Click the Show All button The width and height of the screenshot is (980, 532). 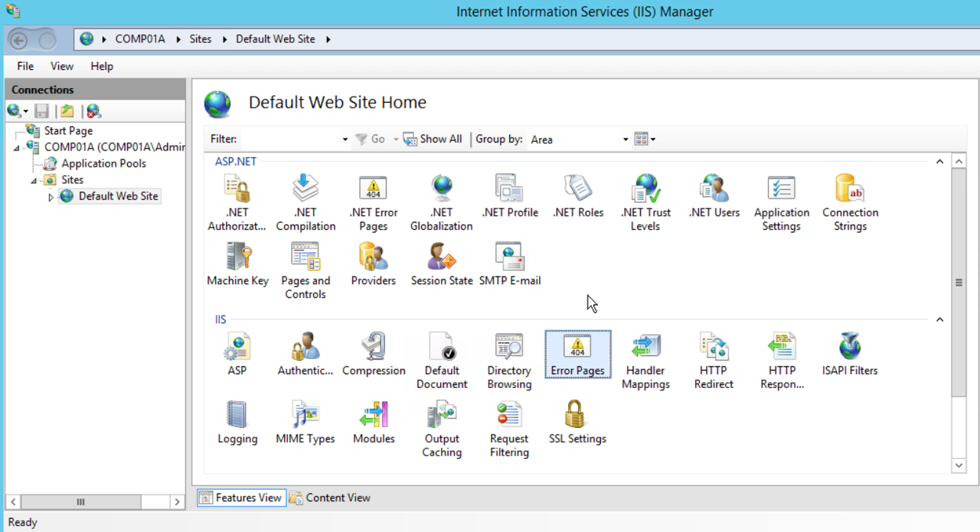tap(433, 139)
